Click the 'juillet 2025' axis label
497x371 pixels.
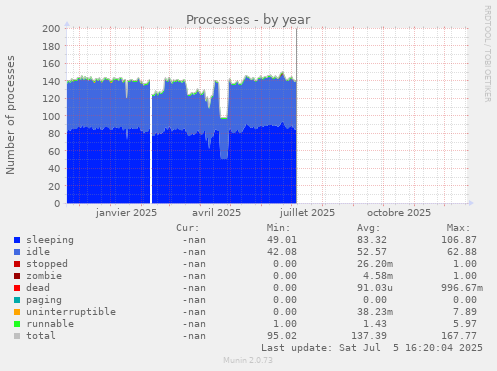tap(307, 213)
